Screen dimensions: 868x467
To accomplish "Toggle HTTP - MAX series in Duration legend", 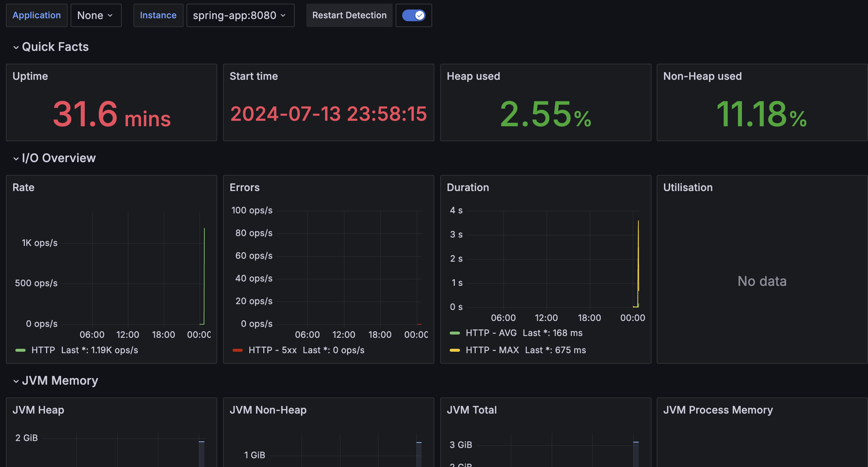I will point(492,350).
